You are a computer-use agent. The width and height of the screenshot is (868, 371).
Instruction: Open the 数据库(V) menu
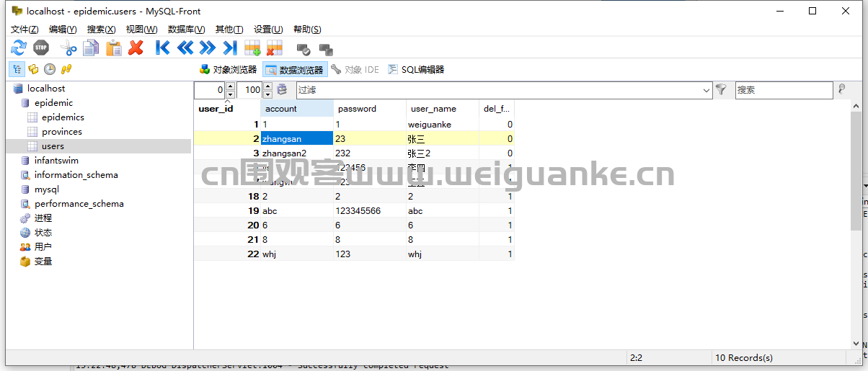click(186, 30)
